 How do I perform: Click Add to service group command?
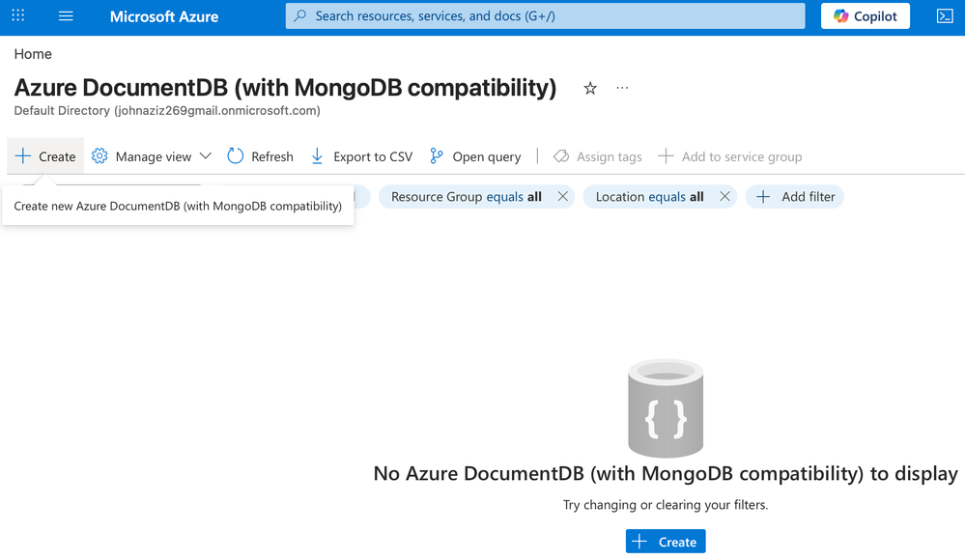pyautogui.click(x=730, y=156)
